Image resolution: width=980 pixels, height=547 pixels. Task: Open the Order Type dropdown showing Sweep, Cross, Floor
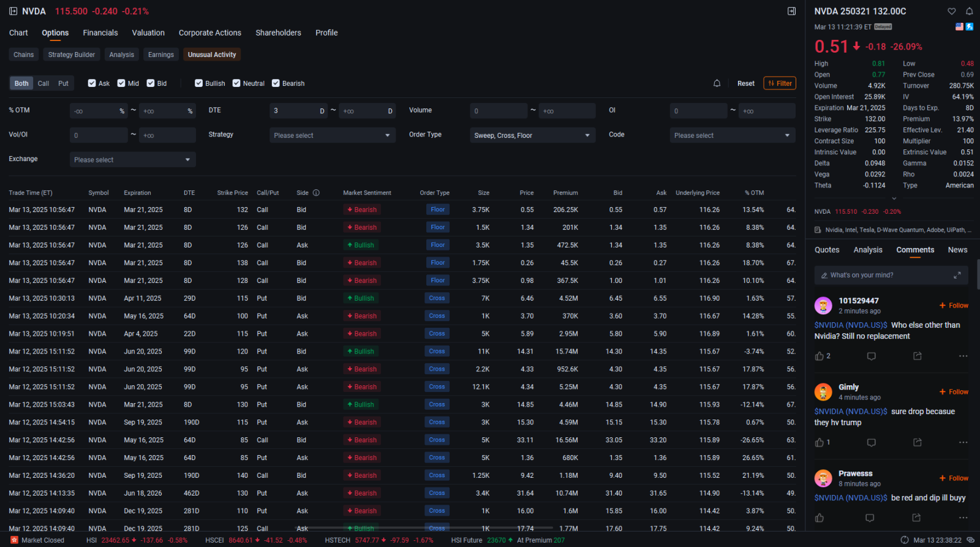(x=532, y=135)
